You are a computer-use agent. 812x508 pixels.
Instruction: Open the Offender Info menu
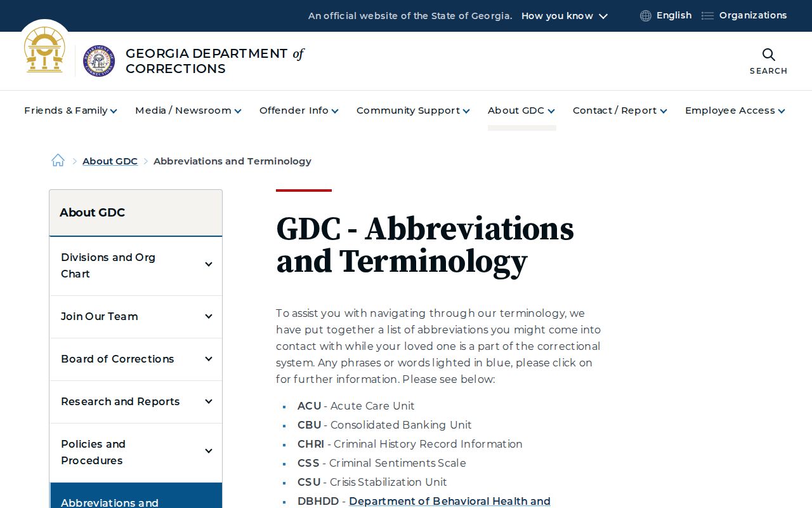[x=299, y=110]
